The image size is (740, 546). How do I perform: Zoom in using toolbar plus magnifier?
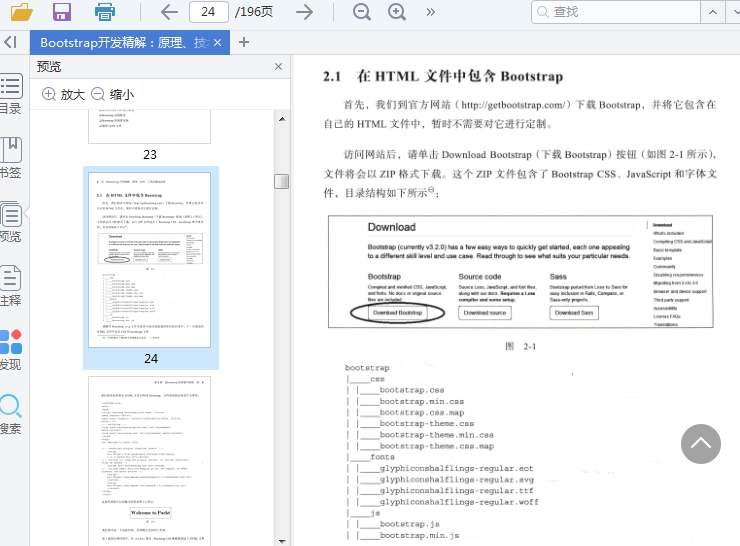(397, 12)
